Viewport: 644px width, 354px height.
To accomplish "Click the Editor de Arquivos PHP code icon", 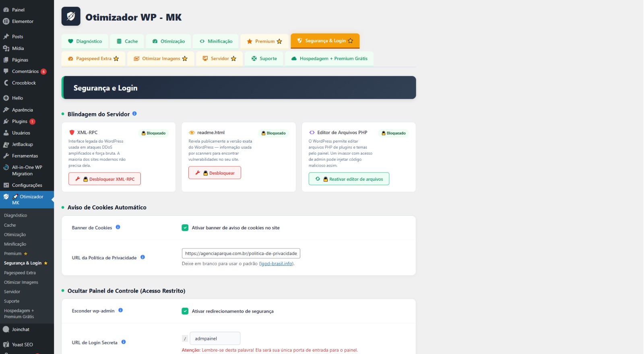I will click(x=312, y=132).
